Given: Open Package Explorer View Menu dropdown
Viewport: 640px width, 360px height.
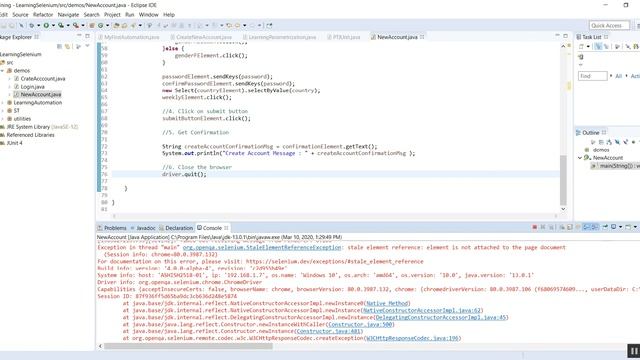Looking at the screenshot, I should coord(87,46).
